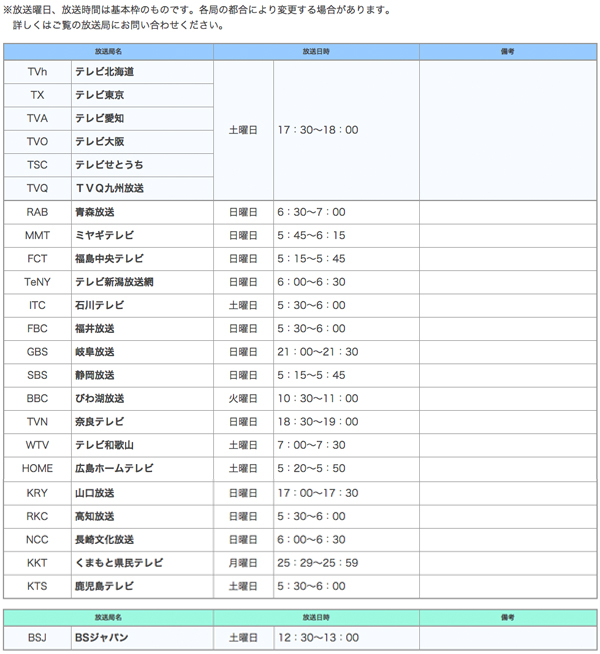Click the 広島ホームテレビ station name
Image resolution: width=600 pixels, height=654 pixels.
(114, 469)
